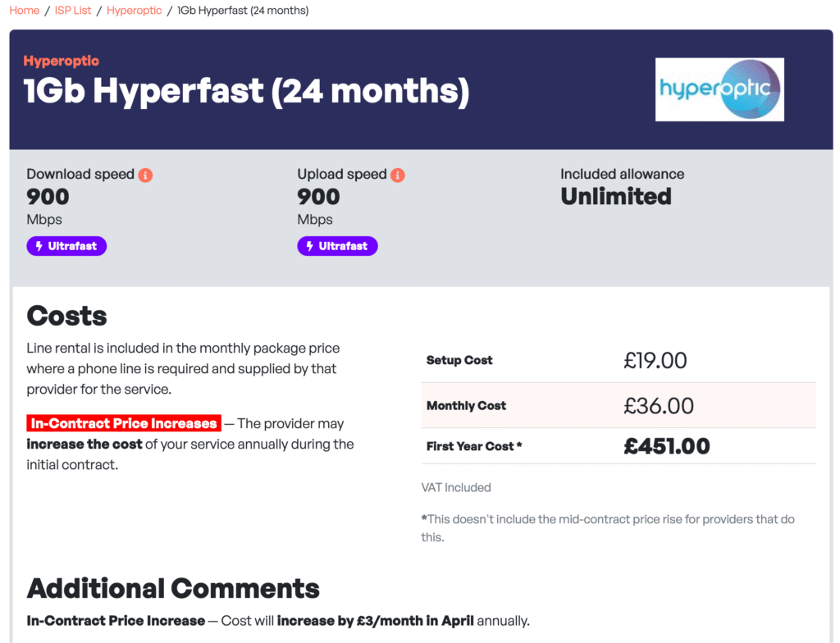The image size is (840, 643).
Task: Click the £451.00 first year price
Action: click(x=666, y=446)
